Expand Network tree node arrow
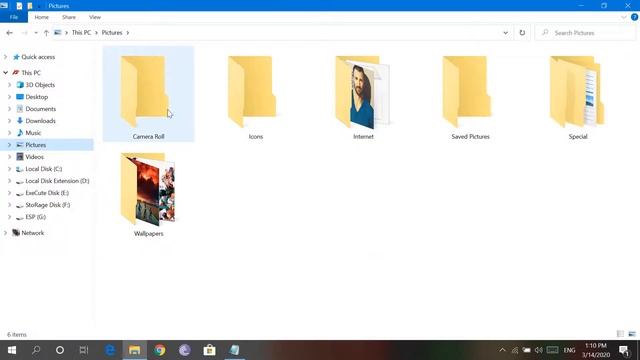 coord(5,233)
